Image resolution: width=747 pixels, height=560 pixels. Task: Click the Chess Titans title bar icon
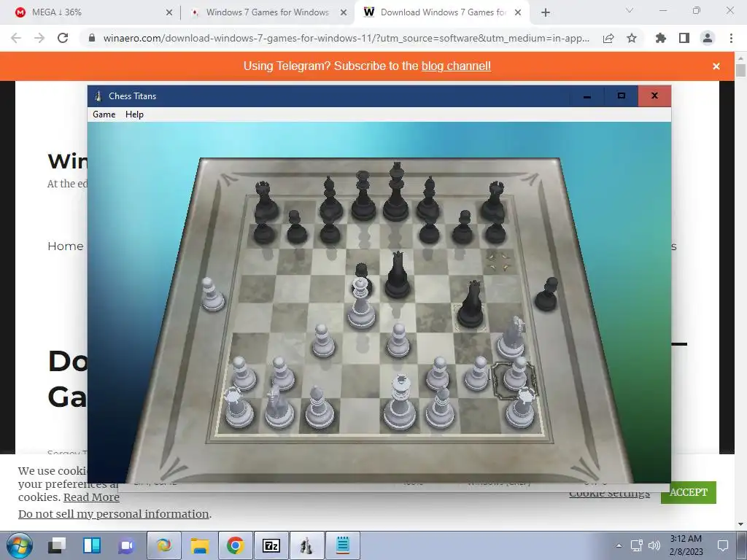(x=98, y=96)
